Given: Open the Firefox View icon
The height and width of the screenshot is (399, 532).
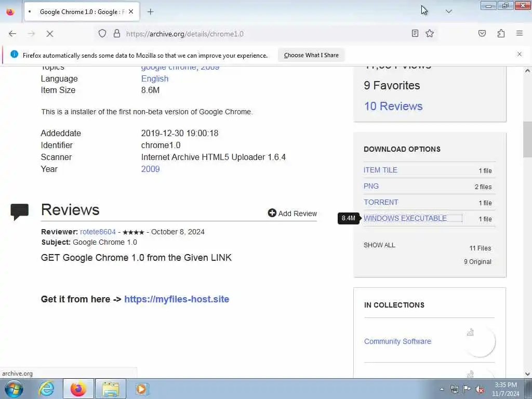Looking at the screenshot, I should [10, 11].
